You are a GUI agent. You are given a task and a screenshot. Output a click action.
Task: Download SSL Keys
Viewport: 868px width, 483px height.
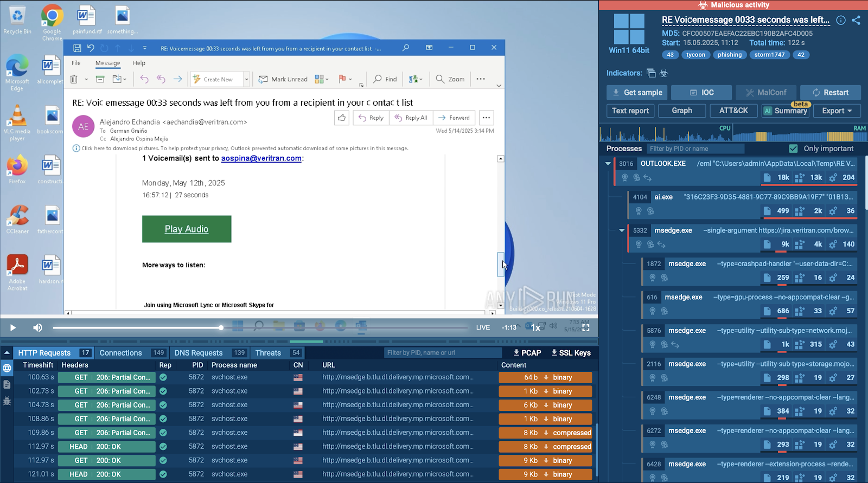(571, 353)
